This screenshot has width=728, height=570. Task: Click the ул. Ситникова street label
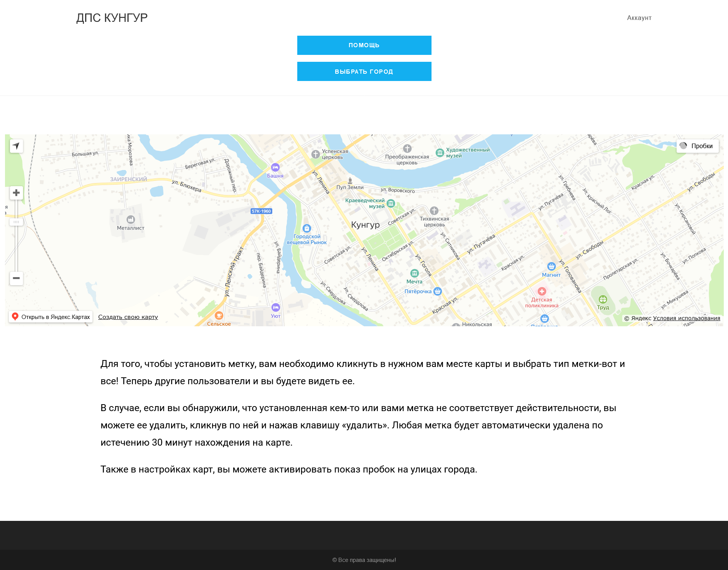pyautogui.click(x=450, y=246)
